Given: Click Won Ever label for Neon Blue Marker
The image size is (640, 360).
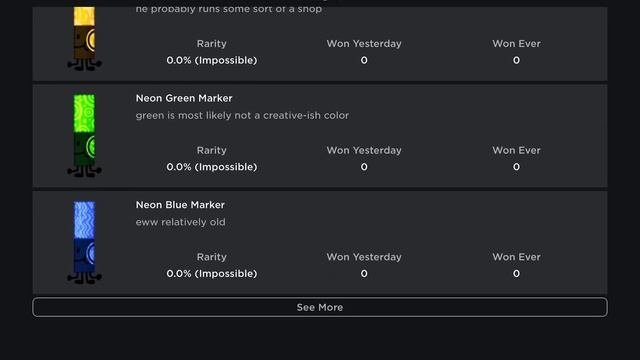Looking at the screenshot, I should 516,257.
